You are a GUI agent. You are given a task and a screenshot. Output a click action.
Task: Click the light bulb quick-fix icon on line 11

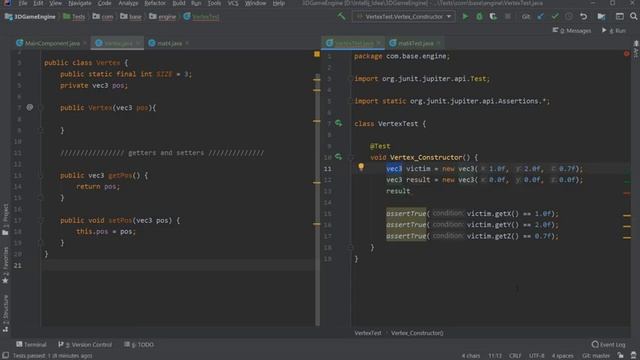(361, 167)
